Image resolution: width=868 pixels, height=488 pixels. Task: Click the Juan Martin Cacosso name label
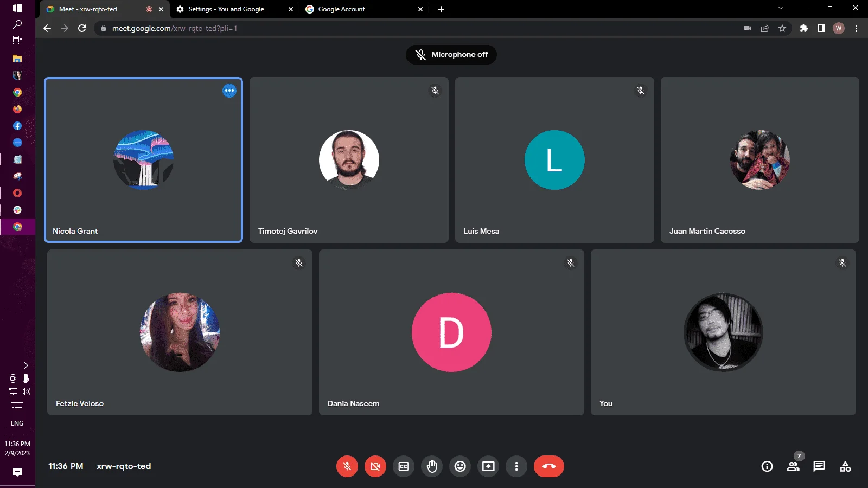(707, 231)
